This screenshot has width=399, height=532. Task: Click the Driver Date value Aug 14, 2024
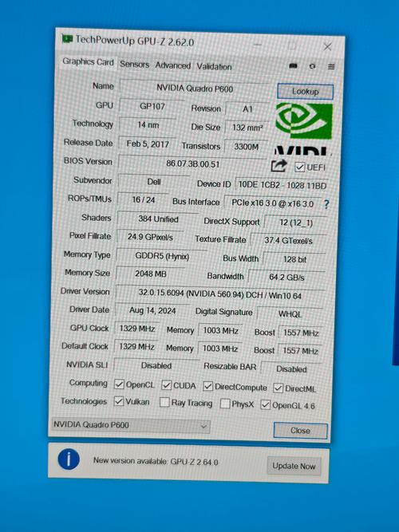pos(152,310)
